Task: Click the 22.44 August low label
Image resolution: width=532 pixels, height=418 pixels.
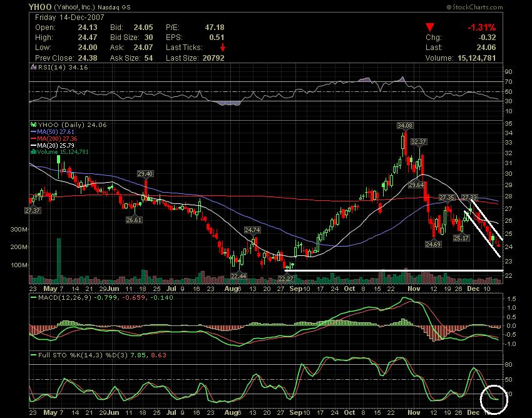Action: pos(238,276)
